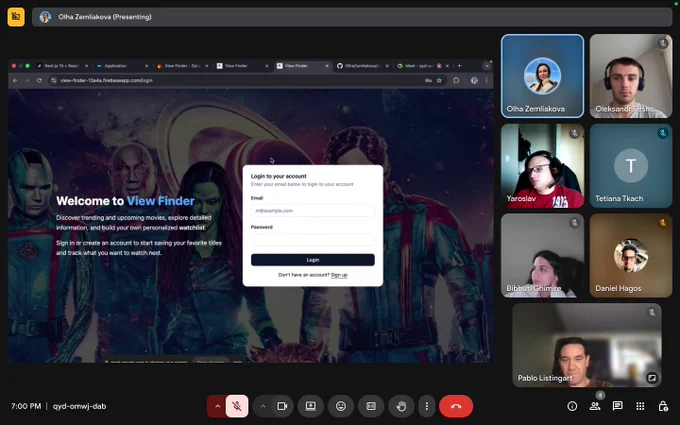Screen dimensions: 680x425
Task: Click the site info icon in address bar
Action: [54, 81]
